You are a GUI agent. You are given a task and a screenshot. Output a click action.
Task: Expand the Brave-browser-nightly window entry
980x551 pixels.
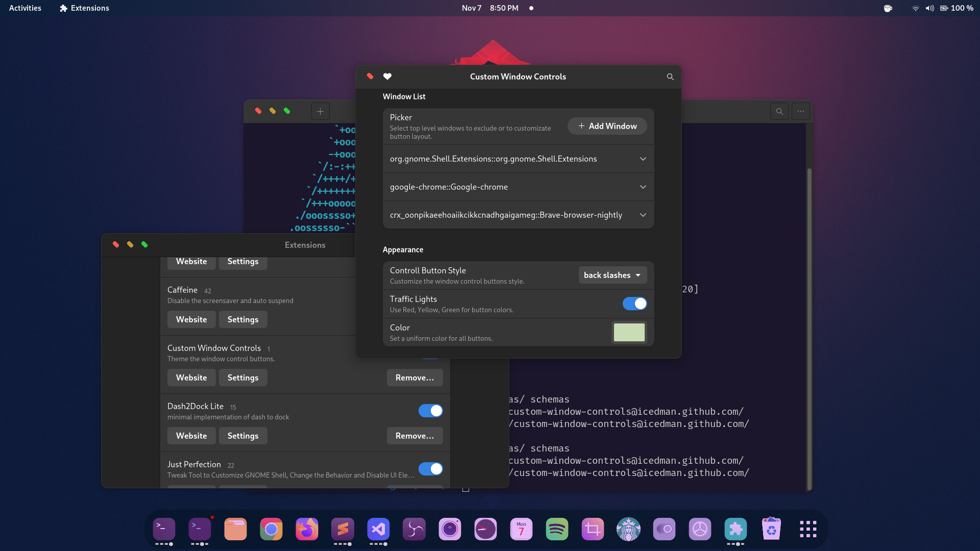(643, 215)
